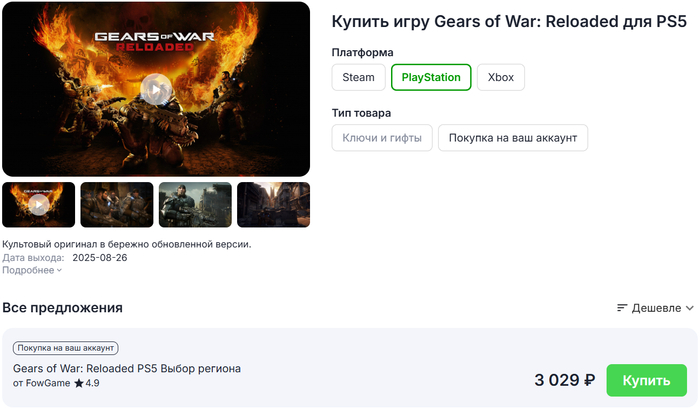
Task: Click the green Купить button
Action: click(646, 380)
